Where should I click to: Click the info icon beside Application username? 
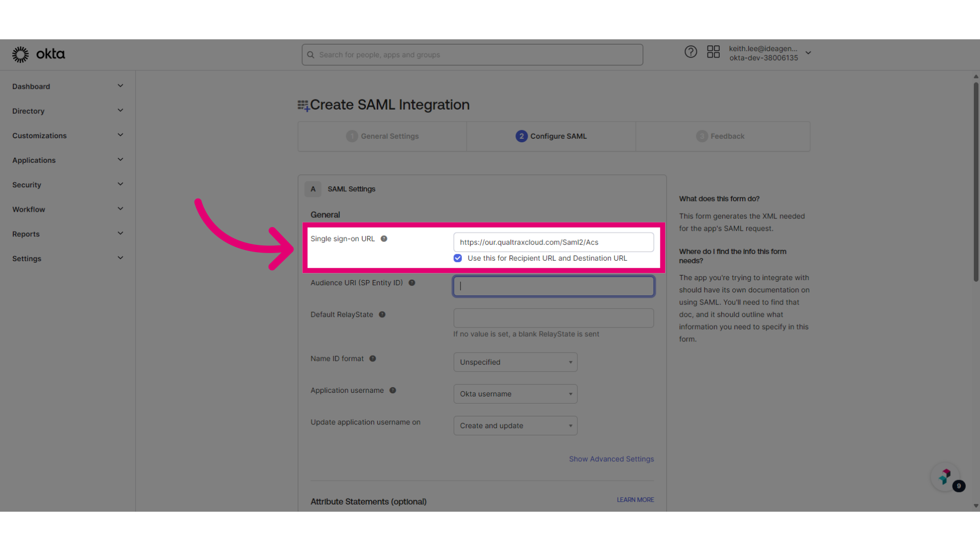click(393, 390)
